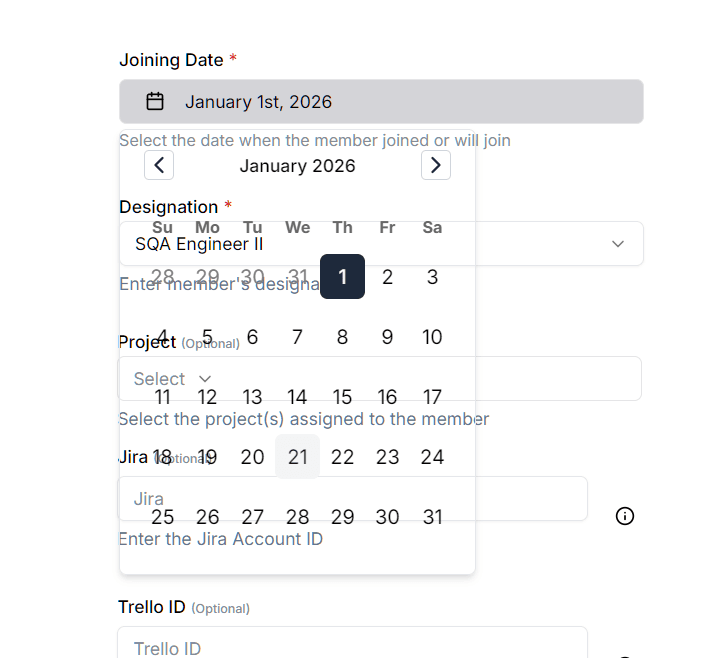Expand the Designation dropdown chevron
The width and height of the screenshot is (719, 658).
click(x=618, y=243)
